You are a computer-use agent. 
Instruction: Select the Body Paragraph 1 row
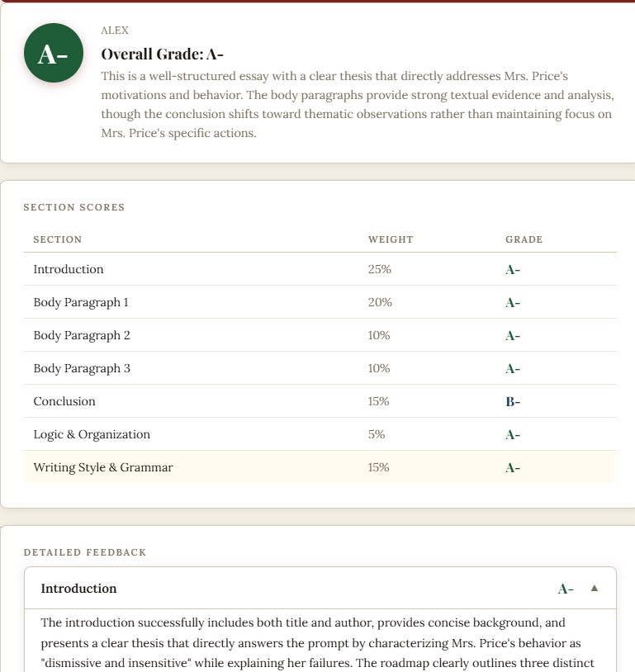pos(320,302)
